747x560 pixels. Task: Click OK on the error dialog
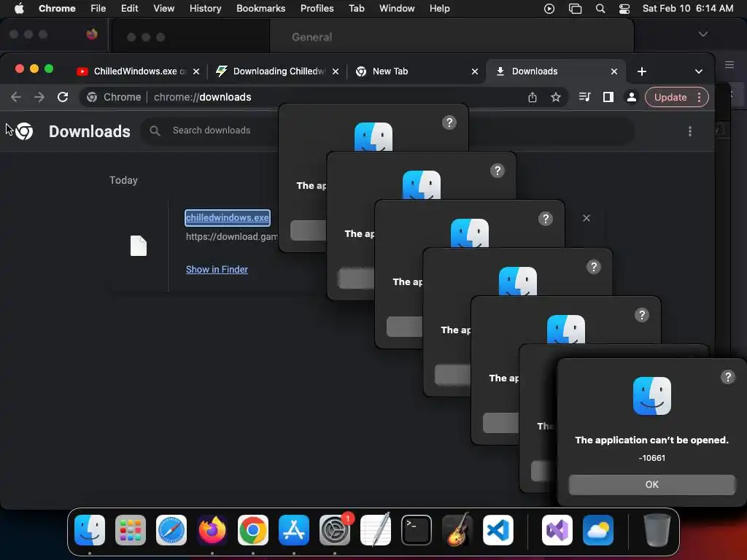(651, 484)
